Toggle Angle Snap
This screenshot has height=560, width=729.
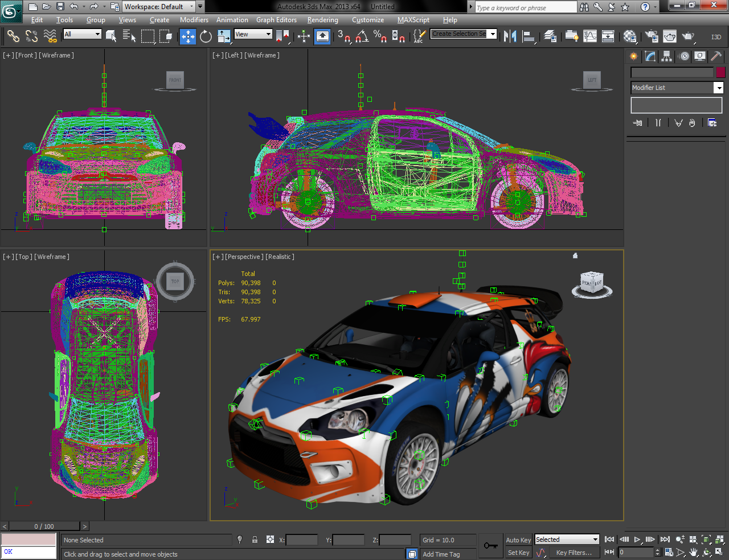click(x=362, y=36)
